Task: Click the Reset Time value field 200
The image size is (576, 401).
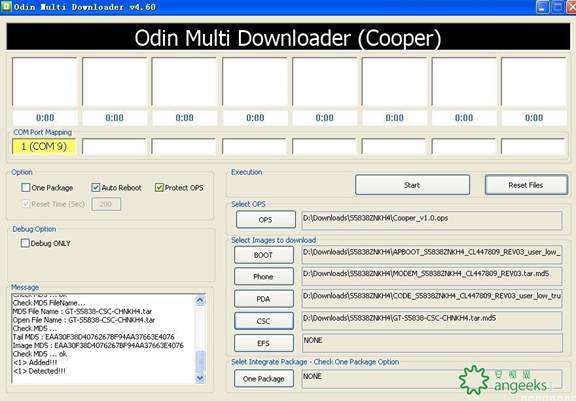Action: click(x=106, y=204)
